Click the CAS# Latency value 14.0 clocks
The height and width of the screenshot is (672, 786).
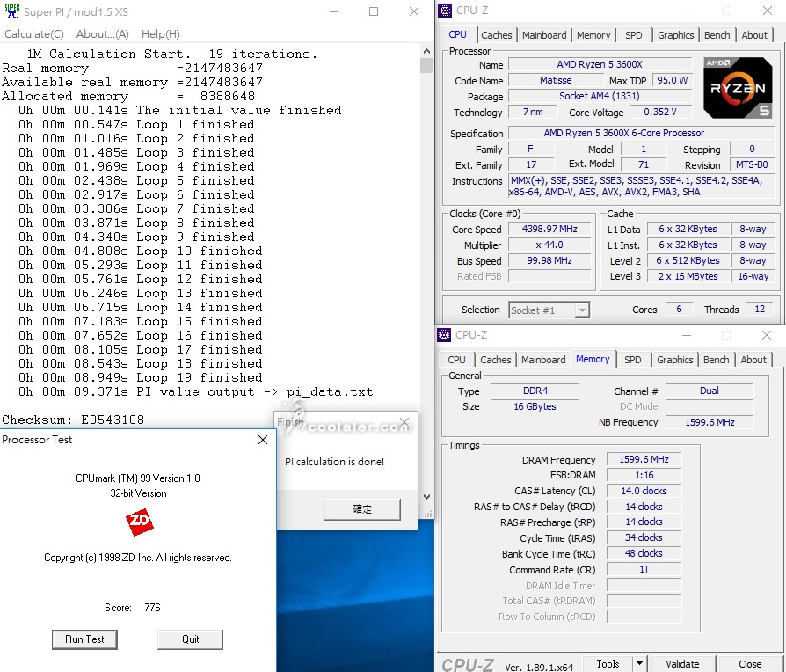coord(644,491)
